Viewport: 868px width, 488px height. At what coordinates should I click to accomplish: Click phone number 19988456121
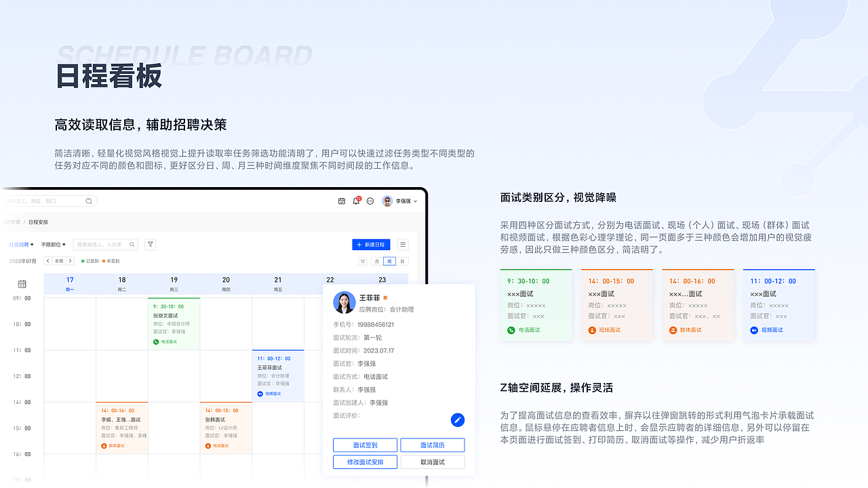pos(375,325)
